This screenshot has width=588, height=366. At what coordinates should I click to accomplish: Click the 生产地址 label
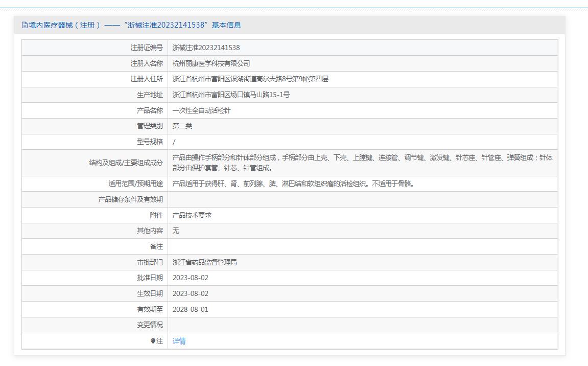point(150,95)
